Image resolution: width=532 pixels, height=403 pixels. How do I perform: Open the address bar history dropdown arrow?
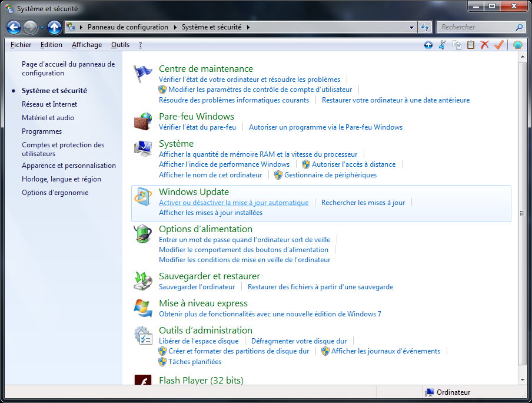click(411, 27)
